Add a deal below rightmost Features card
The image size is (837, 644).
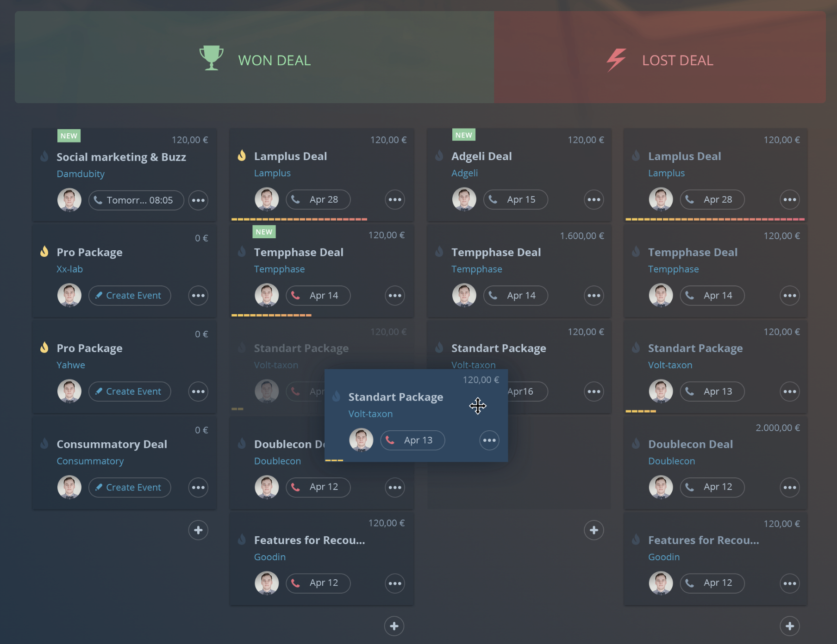pyautogui.click(x=790, y=626)
